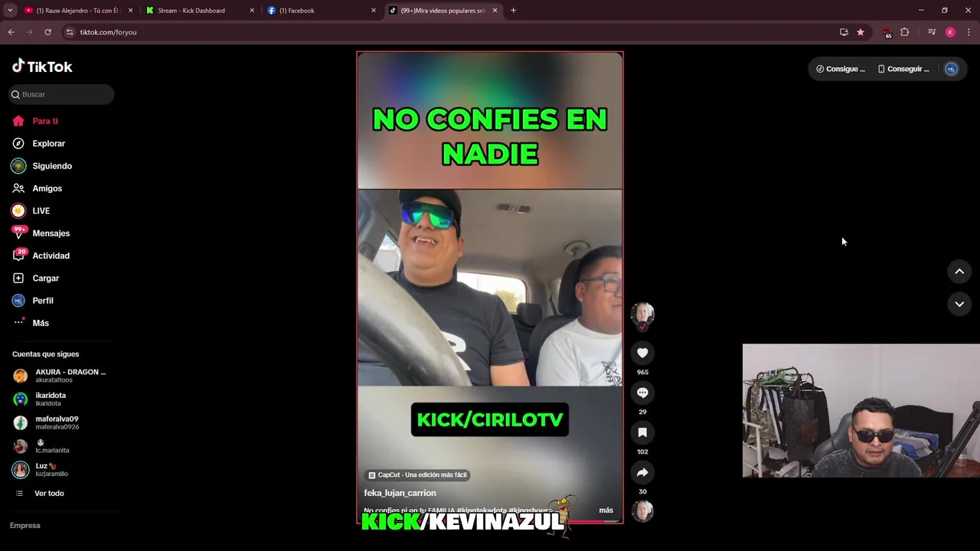
Task: Click Conseguir app button
Action: point(903,69)
